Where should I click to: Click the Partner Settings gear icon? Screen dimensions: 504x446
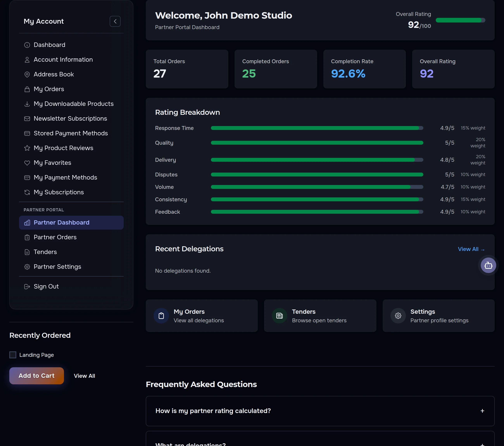pyautogui.click(x=27, y=267)
